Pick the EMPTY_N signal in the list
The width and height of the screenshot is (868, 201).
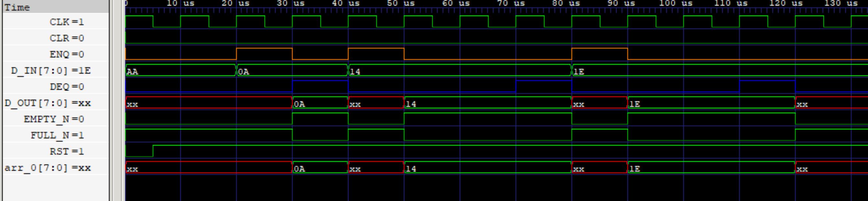click(53, 119)
